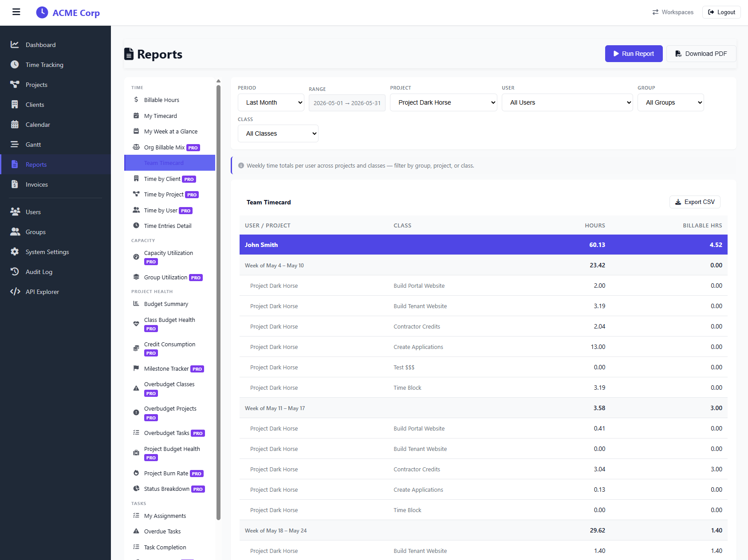The image size is (748, 560).
Task: Toggle the hamburger menu icon
Action: (x=16, y=12)
